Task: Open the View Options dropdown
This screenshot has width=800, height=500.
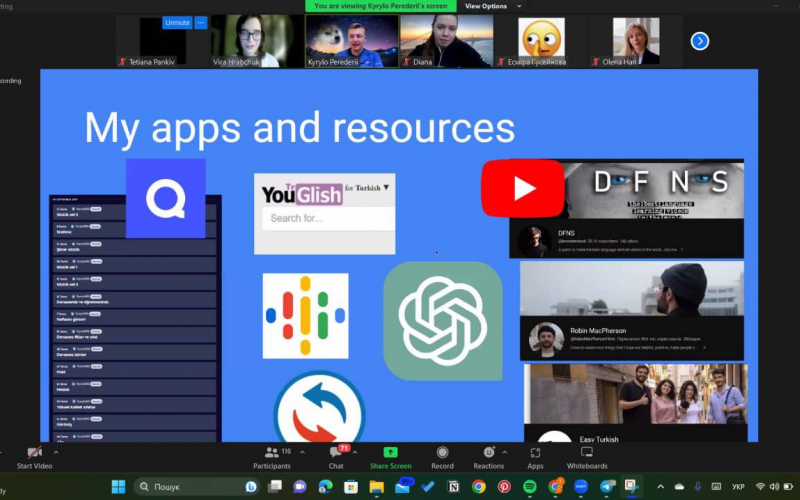Action: (x=493, y=6)
